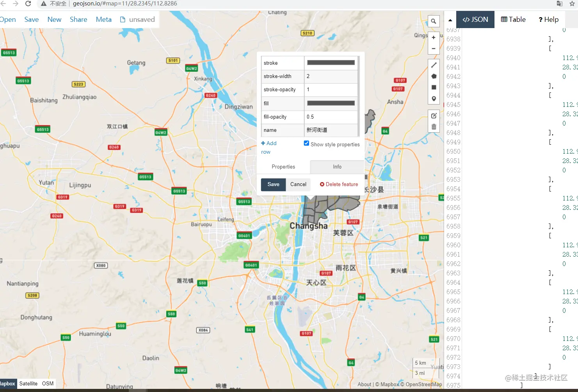This screenshot has width=578, height=392.
Task: Click the Getang label on the map
Action: click(136, 63)
